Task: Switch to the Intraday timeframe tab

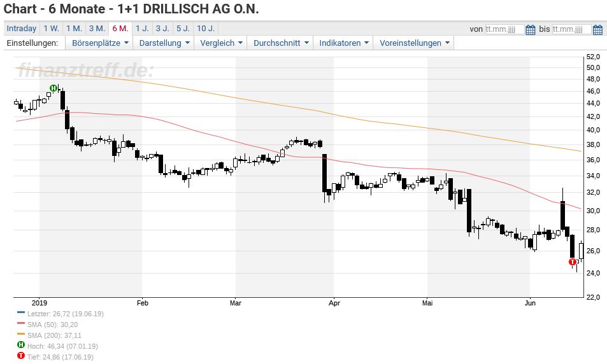Action: pyautogui.click(x=22, y=29)
